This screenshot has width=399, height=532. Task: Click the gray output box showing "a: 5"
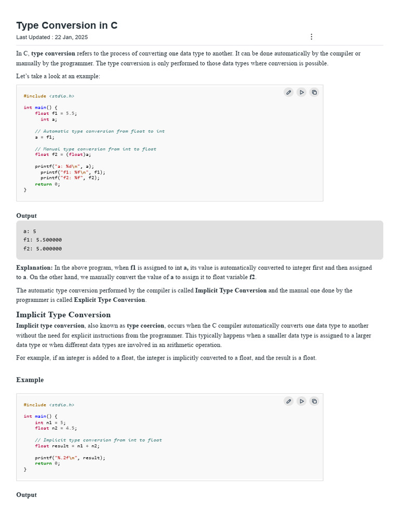click(x=199, y=240)
